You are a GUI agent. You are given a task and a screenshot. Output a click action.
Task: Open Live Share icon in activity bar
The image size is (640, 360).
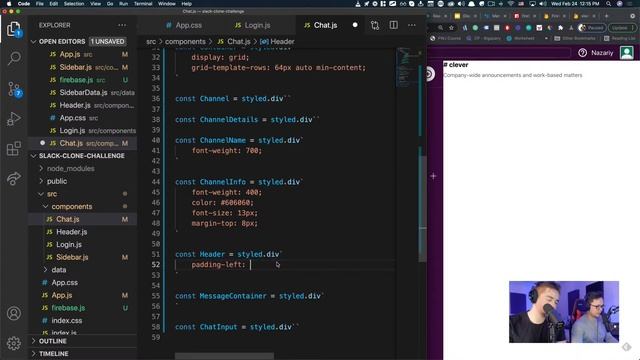(14, 178)
